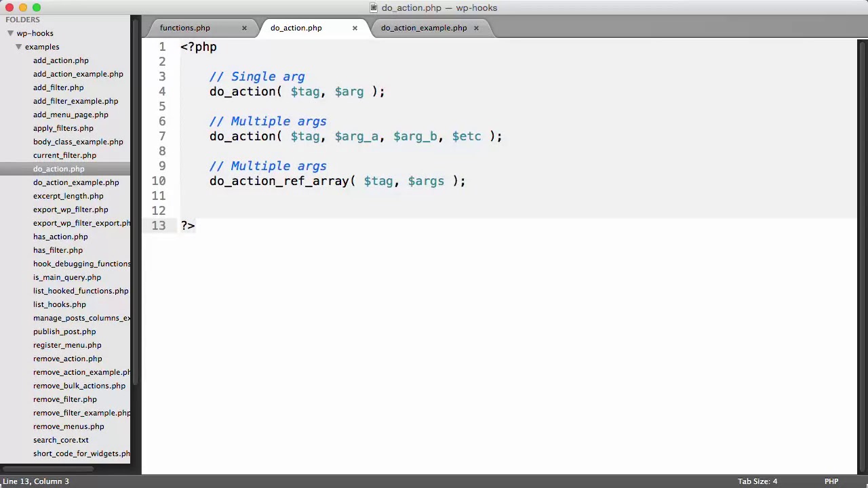Open list_hooks.php file
The width and height of the screenshot is (868, 488).
pyautogui.click(x=60, y=304)
